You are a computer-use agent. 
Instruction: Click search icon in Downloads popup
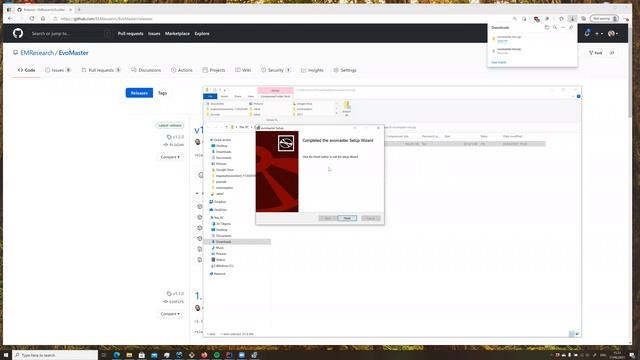coord(555,27)
